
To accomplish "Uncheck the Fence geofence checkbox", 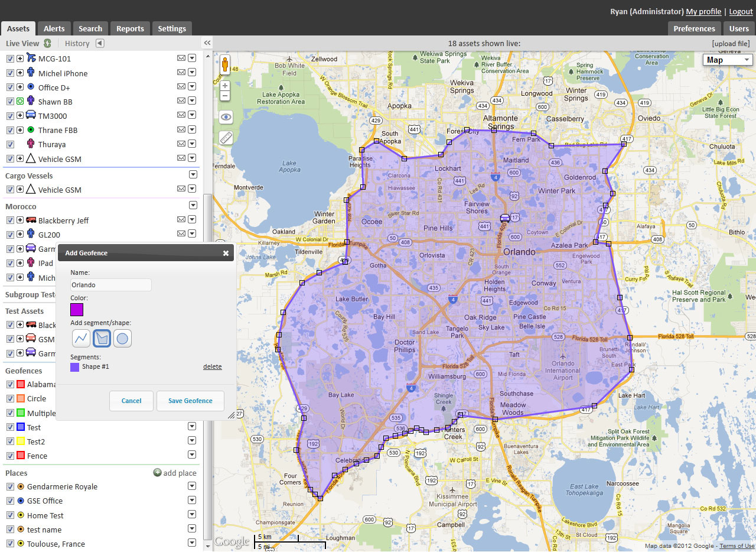I will pos(10,455).
